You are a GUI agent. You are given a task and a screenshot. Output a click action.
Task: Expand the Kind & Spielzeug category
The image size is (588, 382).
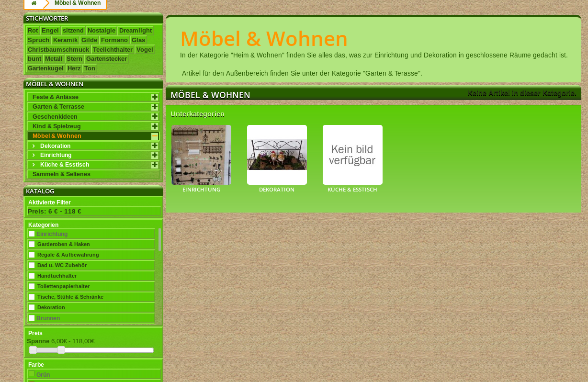click(155, 126)
